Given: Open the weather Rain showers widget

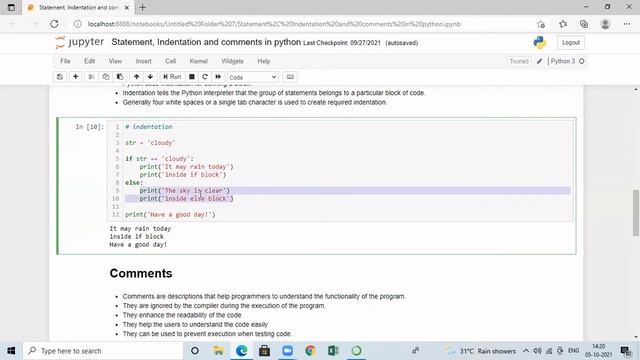Looking at the screenshot, I should coord(482,351).
